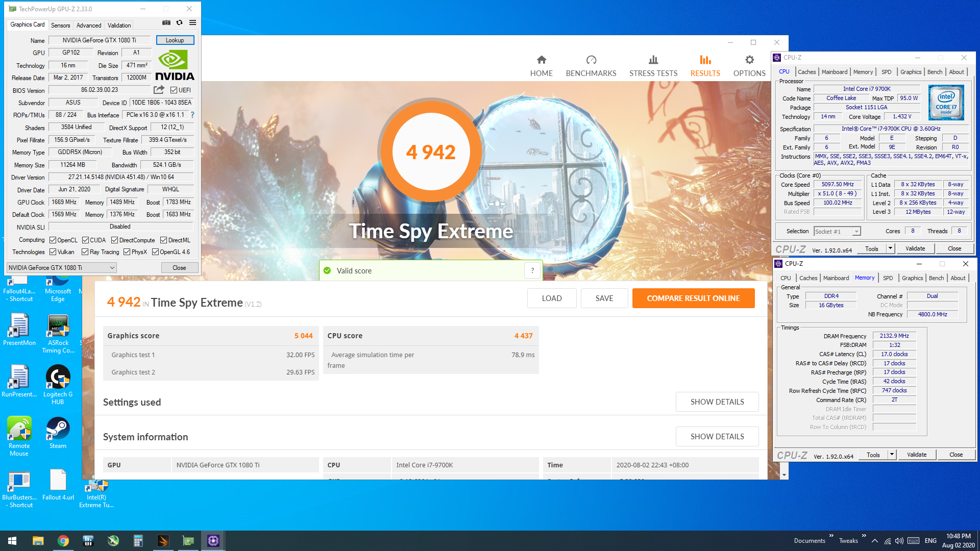
Task: Toggle the OpenGL 4.6 checkbox
Action: coord(156,252)
